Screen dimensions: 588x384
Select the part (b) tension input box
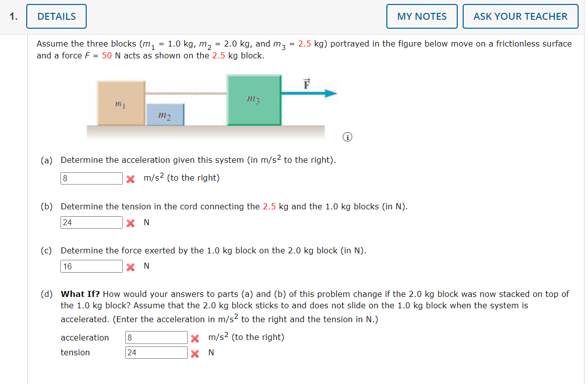coord(91,222)
